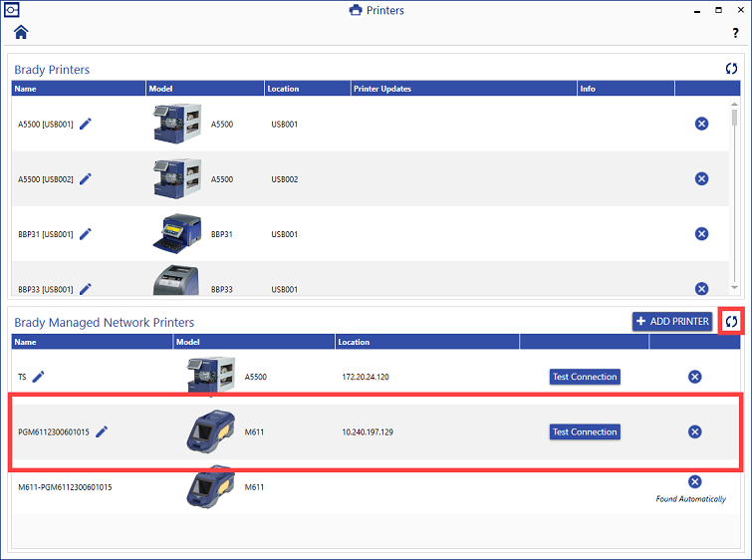Test Connection for printer at 10.240.197.129
This screenshot has width=752, height=560.
pyautogui.click(x=585, y=431)
